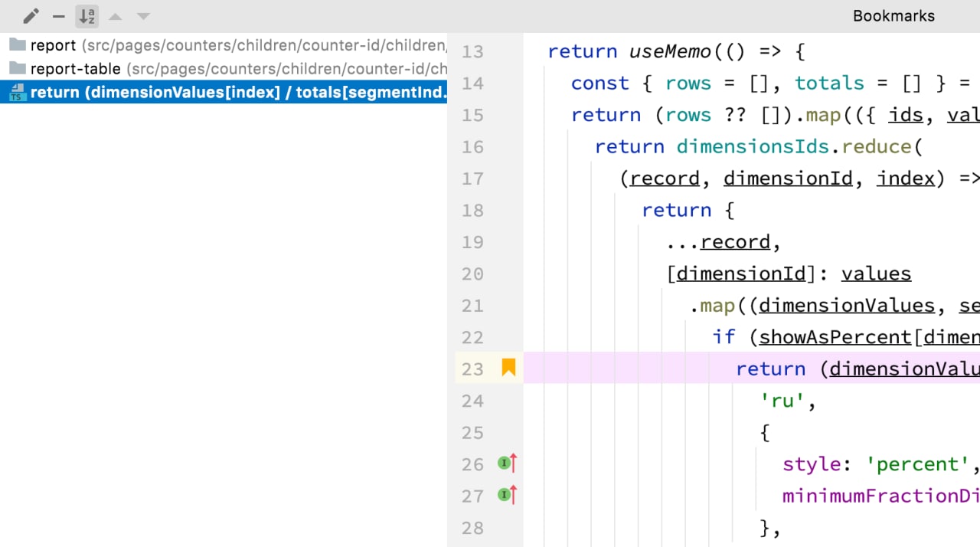Image resolution: width=980 pixels, height=547 pixels.
Task: Click the minus remove bookmark icon
Action: [x=59, y=16]
